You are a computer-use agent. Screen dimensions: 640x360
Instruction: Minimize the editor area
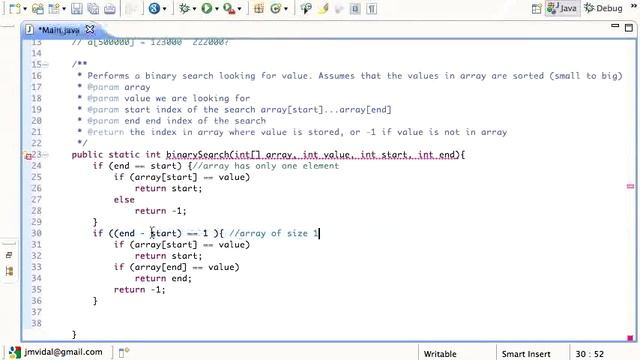click(615, 26)
